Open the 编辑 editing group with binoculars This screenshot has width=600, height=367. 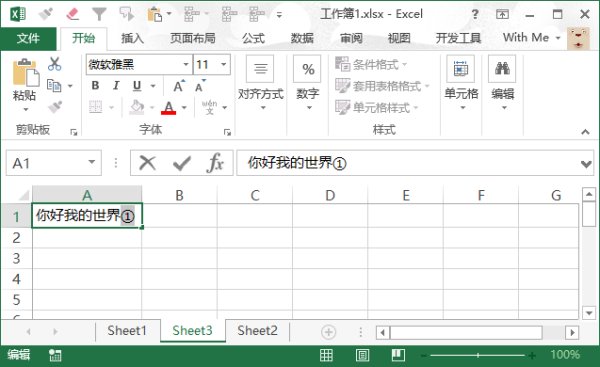502,83
